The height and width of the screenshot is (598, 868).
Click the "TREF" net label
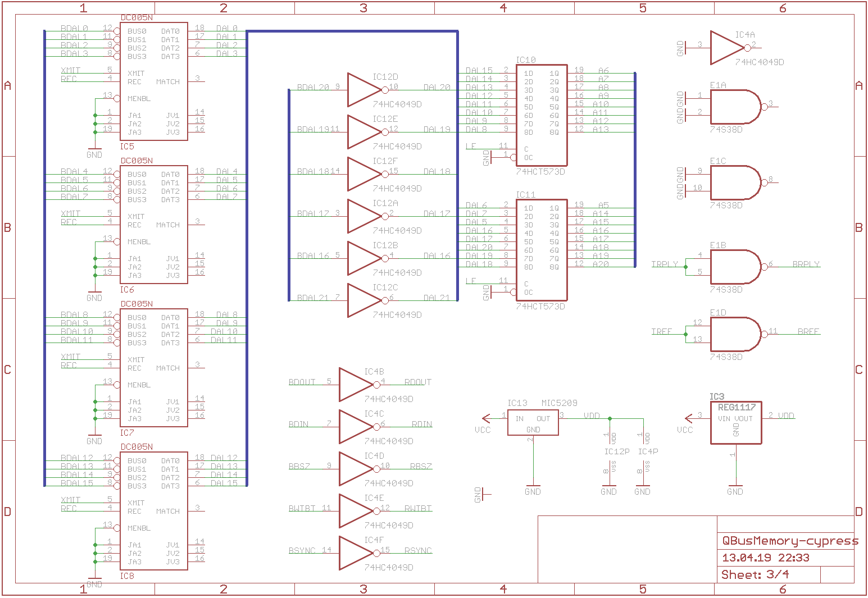(661, 331)
